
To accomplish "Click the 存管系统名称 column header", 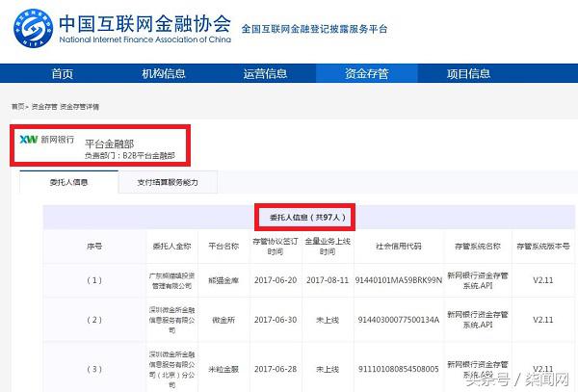I will coord(478,247).
